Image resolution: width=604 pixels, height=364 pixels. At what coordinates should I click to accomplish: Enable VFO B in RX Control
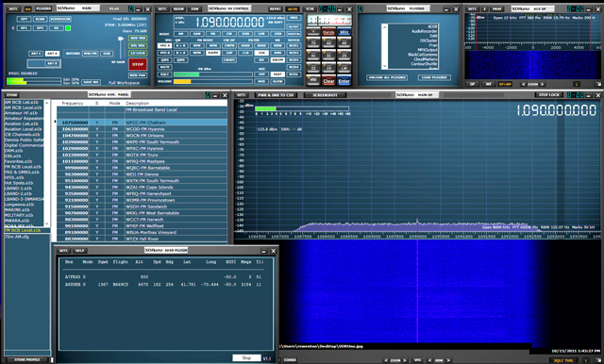point(164,53)
